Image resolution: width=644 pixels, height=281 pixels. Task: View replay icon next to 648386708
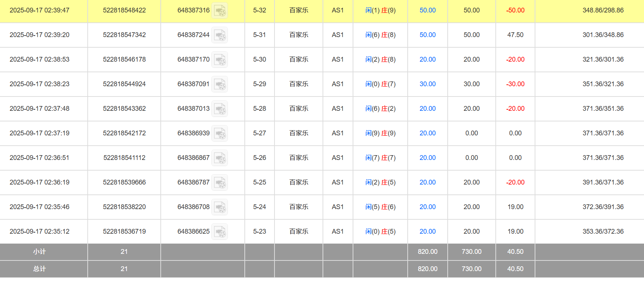coord(220,207)
